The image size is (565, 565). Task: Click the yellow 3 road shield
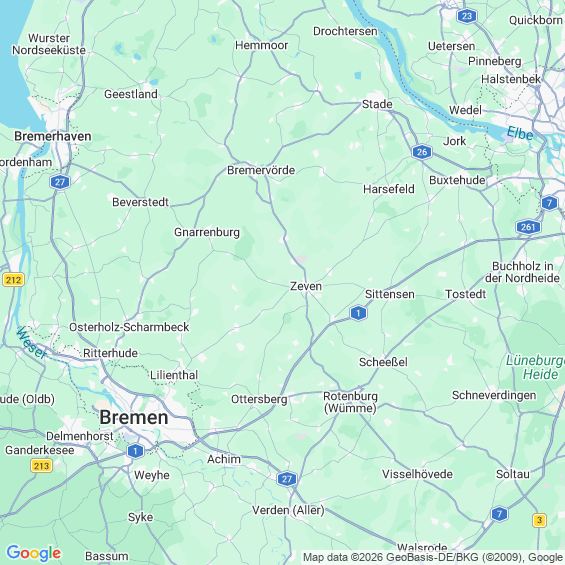click(539, 520)
